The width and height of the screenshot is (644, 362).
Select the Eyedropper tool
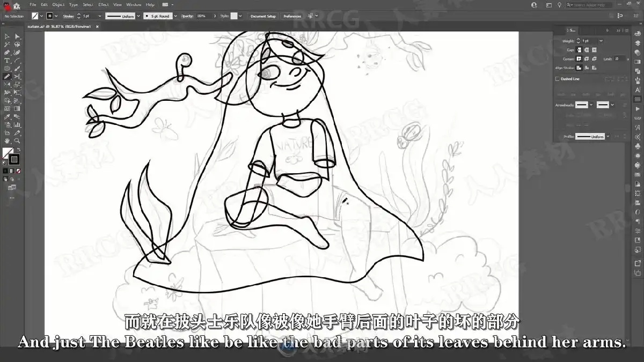tap(7, 117)
